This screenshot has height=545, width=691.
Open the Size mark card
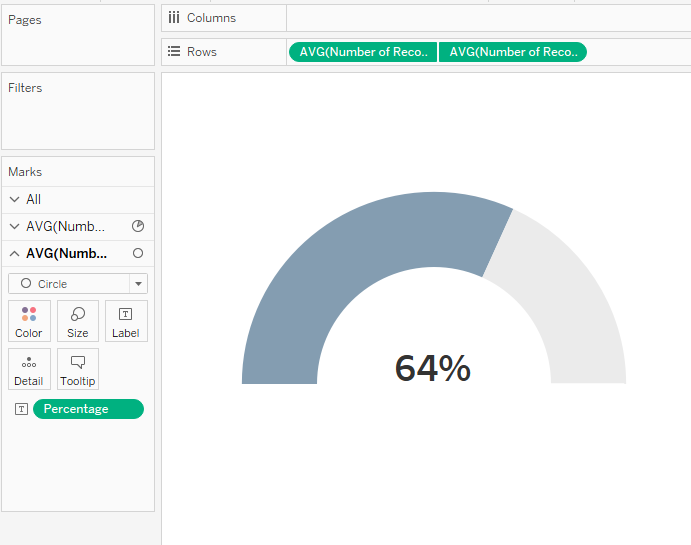coord(78,321)
